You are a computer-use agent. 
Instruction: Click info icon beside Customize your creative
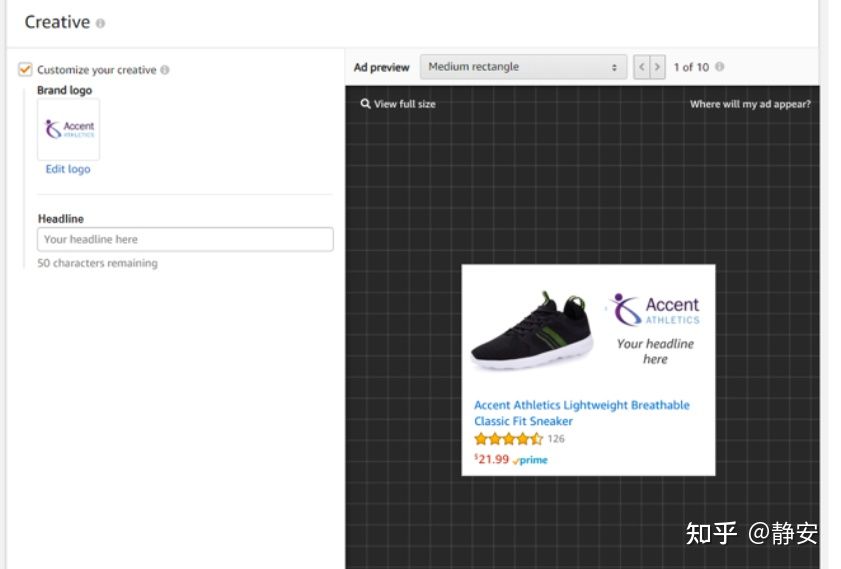click(x=165, y=70)
